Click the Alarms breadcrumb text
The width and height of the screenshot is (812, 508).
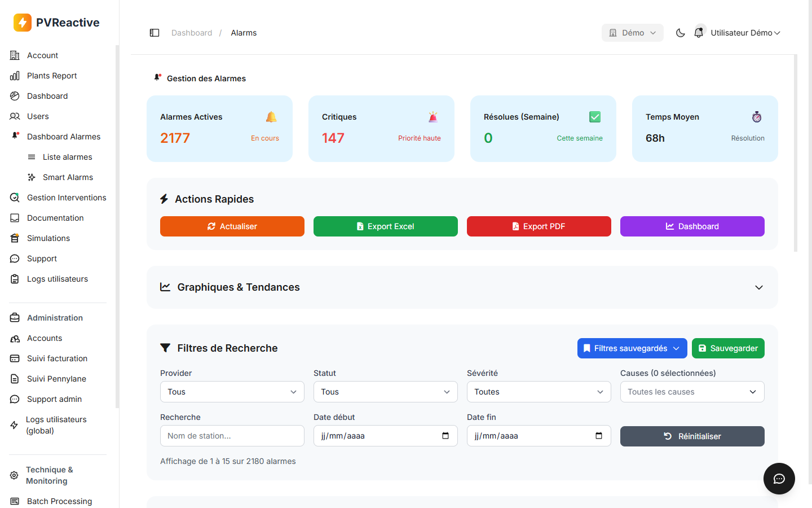[x=244, y=33]
